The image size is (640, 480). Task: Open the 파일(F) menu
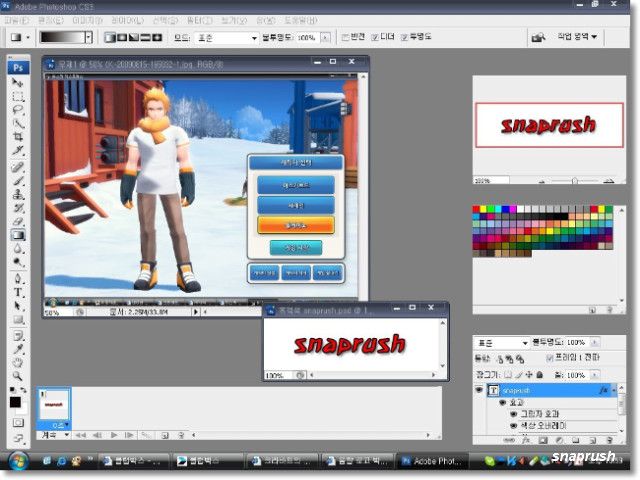[16, 20]
